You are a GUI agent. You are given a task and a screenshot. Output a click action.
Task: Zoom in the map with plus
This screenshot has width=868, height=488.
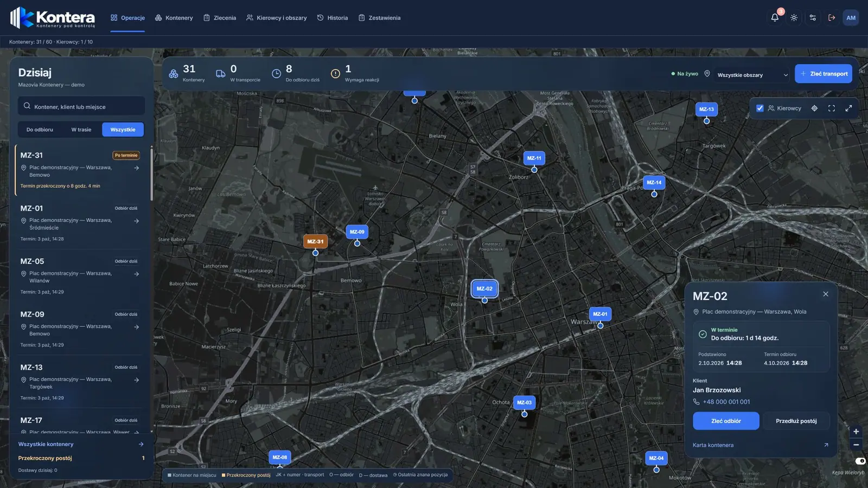coord(856,432)
